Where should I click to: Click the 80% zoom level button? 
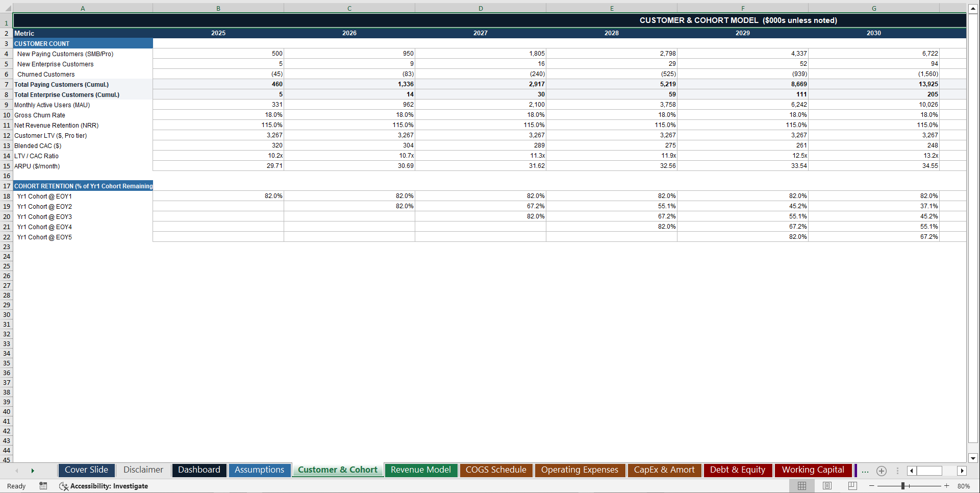click(x=964, y=486)
